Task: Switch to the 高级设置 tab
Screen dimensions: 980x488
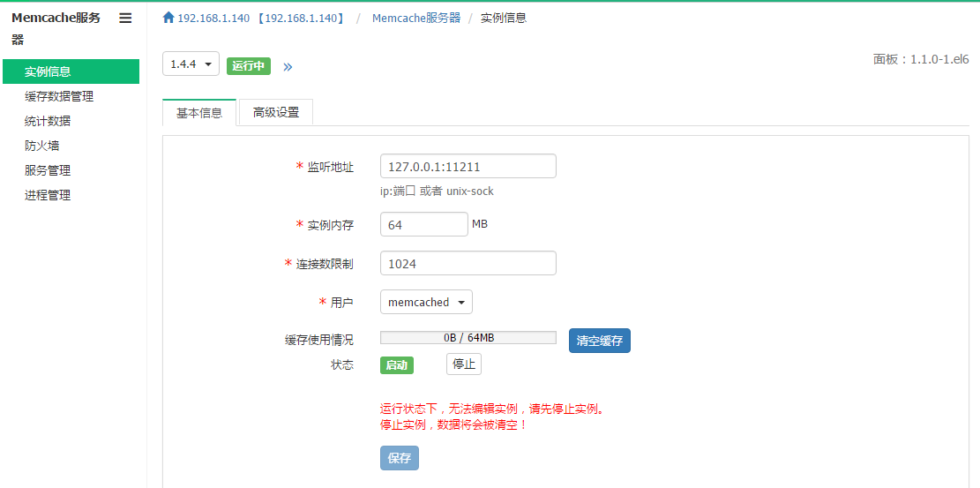Action: (x=275, y=113)
